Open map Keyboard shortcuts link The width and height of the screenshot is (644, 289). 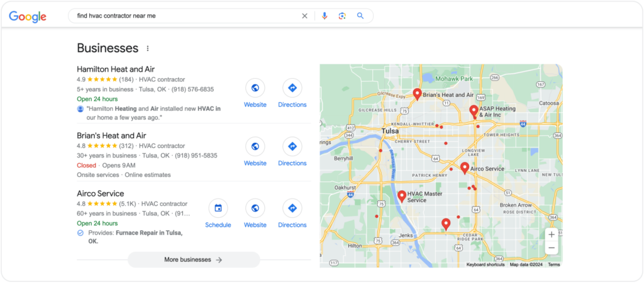[x=485, y=264]
